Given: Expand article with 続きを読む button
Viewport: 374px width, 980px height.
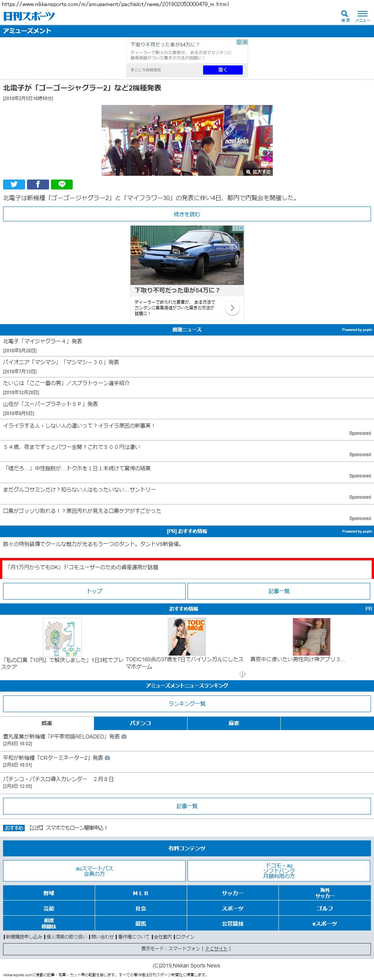Looking at the screenshot, I should [x=187, y=214].
